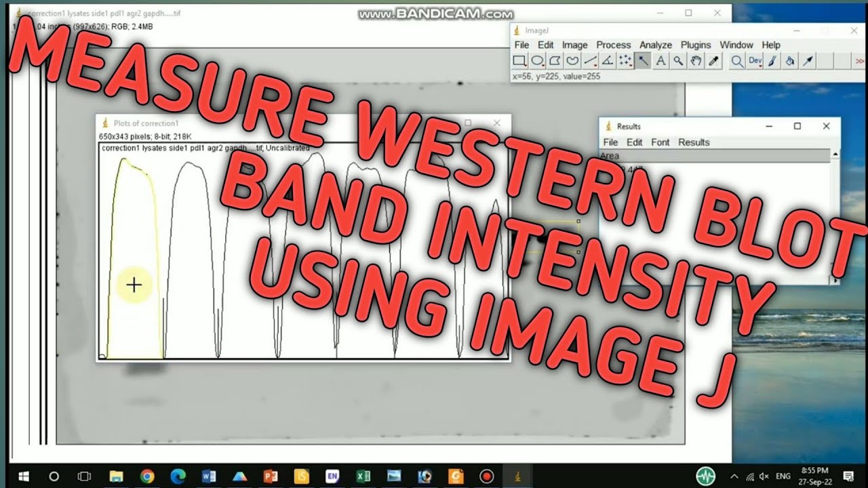Screen dimensions: 868x488
Task: Open the clock showing 8:55 PM
Action: click(x=815, y=476)
